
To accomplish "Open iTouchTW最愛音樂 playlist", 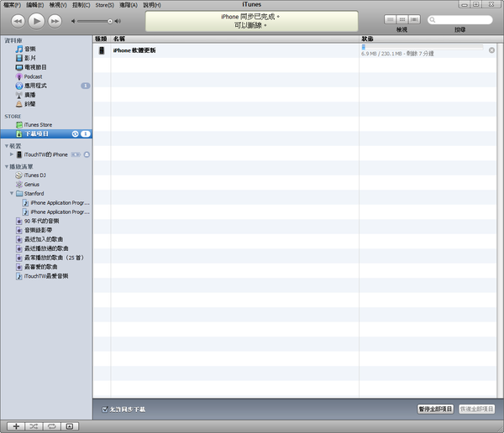I will click(46, 276).
